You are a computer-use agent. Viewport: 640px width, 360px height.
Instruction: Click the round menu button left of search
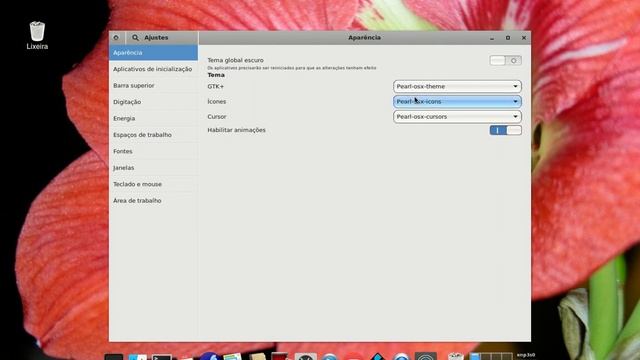coord(116,38)
